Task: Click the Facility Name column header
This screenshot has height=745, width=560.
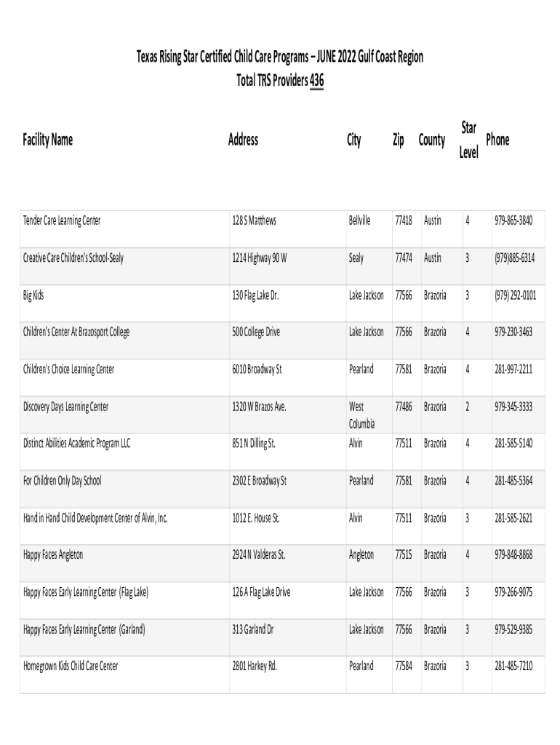Action: 48,140
